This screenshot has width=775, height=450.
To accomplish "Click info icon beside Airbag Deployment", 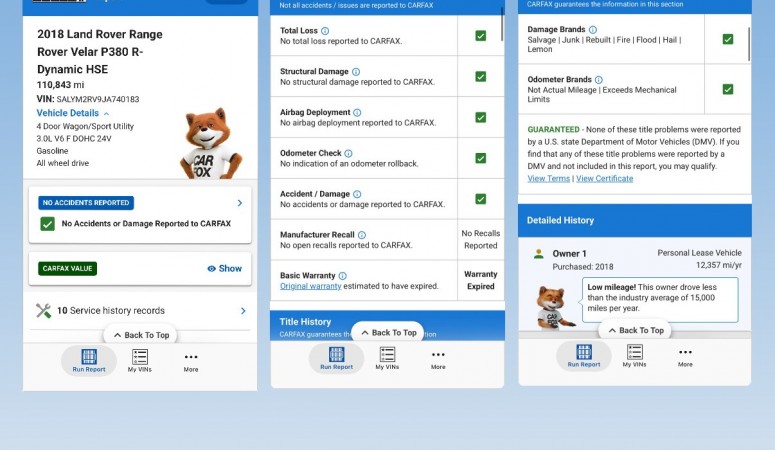I will point(357,113).
